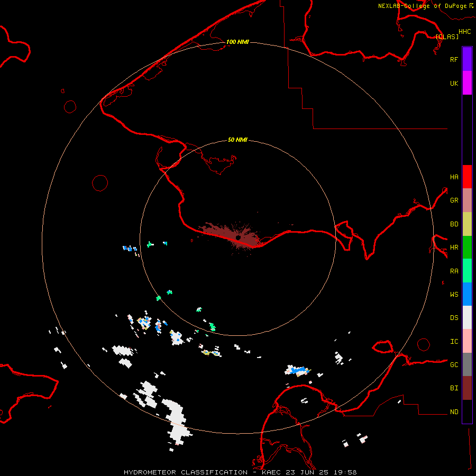Click the UK legend label
This screenshot has width=476, height=476.
tap(454, 83)
